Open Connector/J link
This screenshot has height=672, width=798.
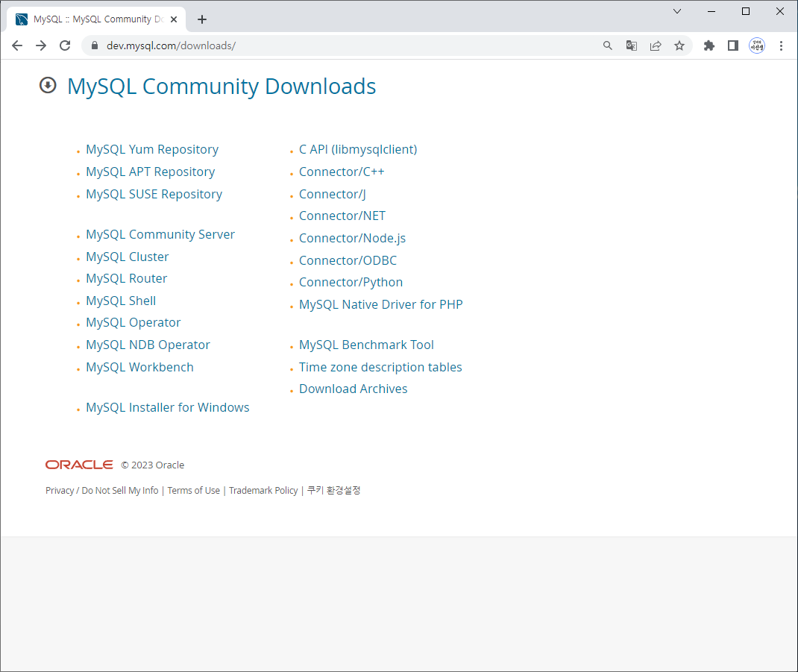[x=333, y=195]
